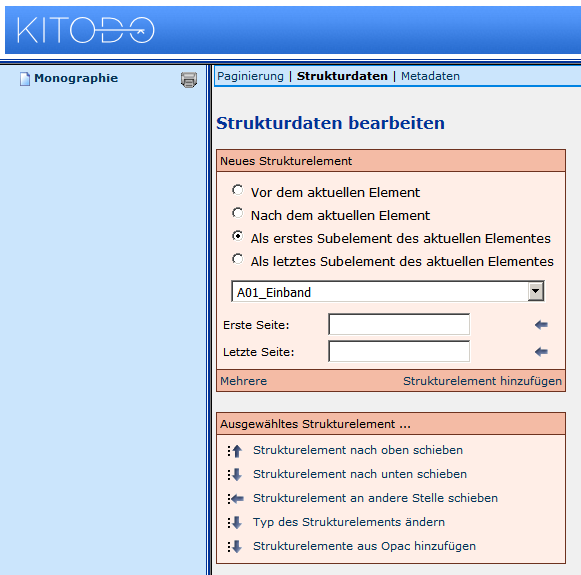Viewport: 581px width, 575px height.
Task: Click the KITODO logo in header
Action: click(x=86, y=30)
